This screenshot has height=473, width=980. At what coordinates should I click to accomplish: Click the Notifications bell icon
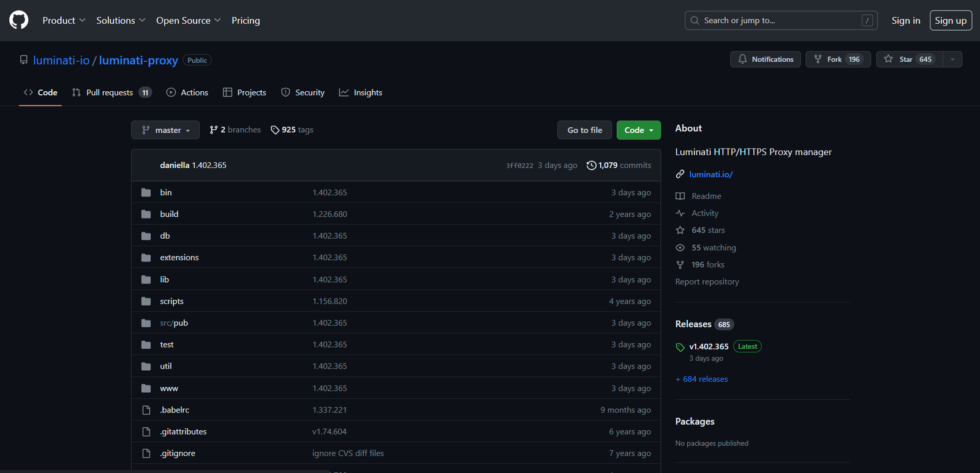(742, 59)
